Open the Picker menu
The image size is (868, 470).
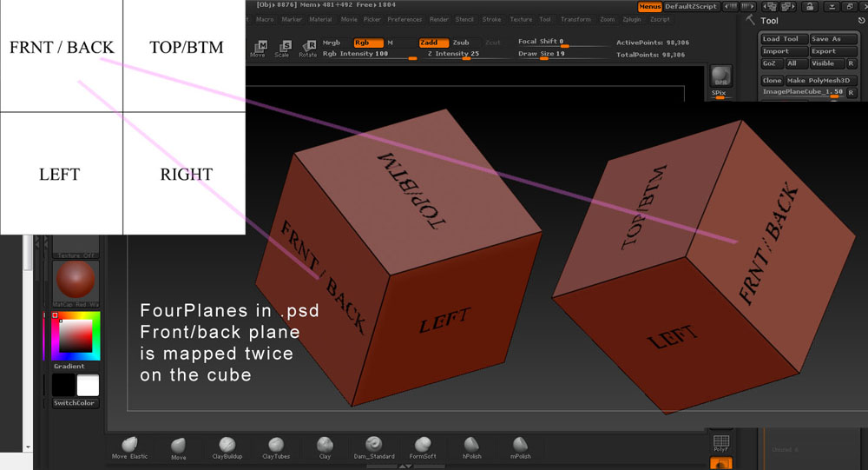372,19
